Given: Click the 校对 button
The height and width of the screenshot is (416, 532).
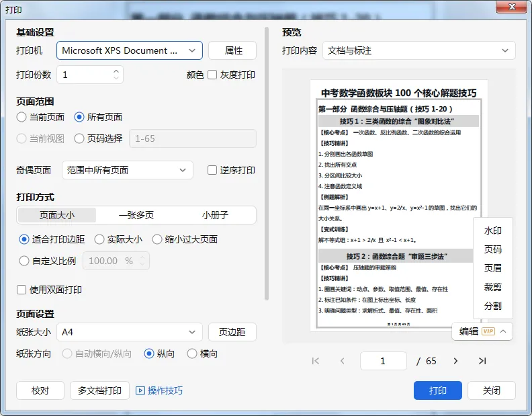Looking at the screenshot, I should pos(40,390).
